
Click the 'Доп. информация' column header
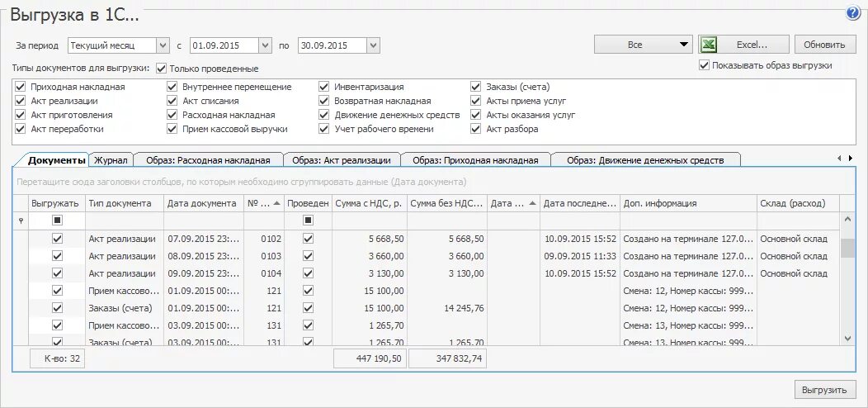pyautogui.click(x=688, y=203)
